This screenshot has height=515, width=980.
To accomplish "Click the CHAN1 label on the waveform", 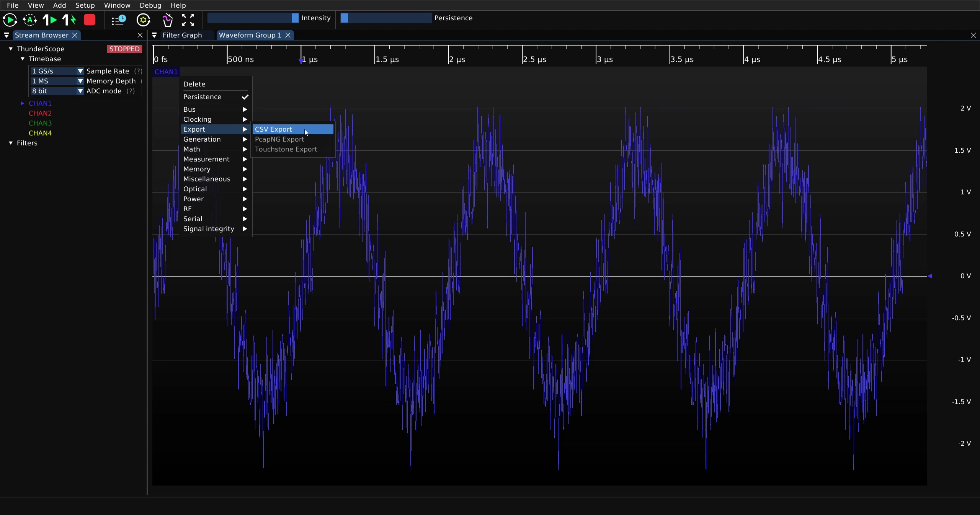I will (x=166, y=72).
